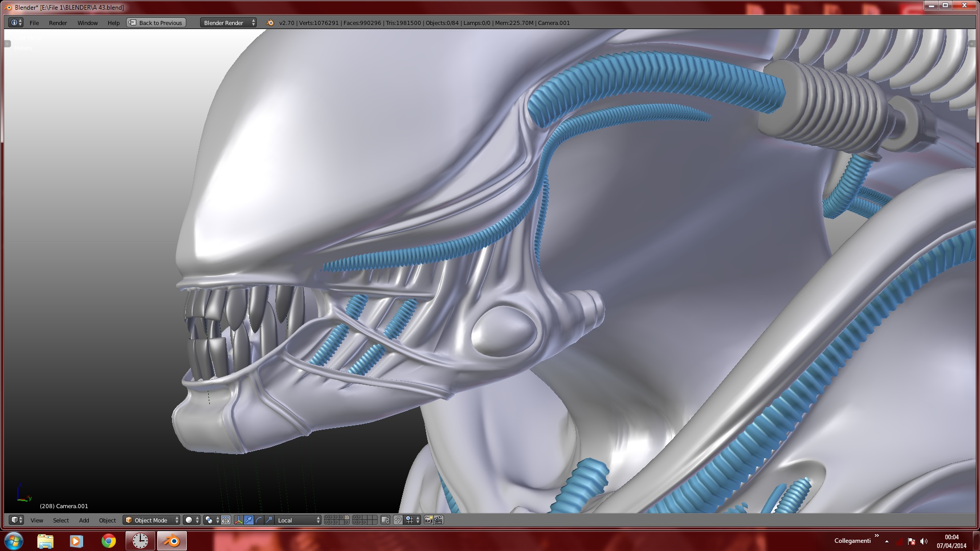Open the Local transform orientation dropdown

click(298, 520)
